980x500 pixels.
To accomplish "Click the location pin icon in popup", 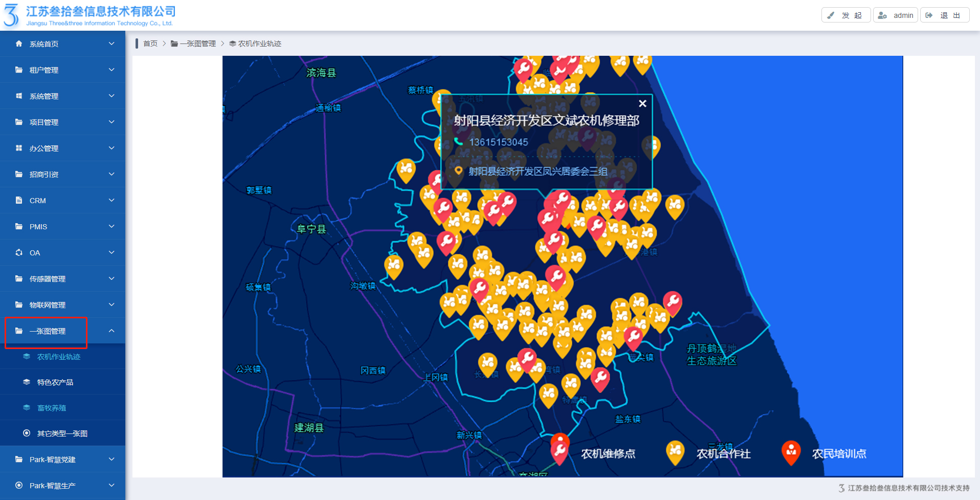I will pos(458,171).
